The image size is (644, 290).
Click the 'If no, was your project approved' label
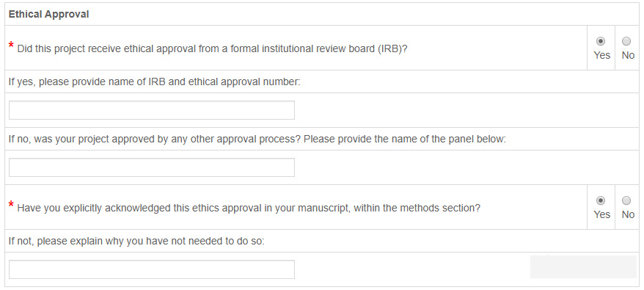257,139
